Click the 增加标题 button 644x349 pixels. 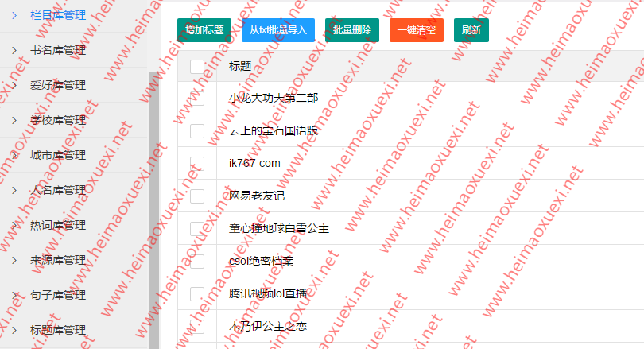[204, 30]
